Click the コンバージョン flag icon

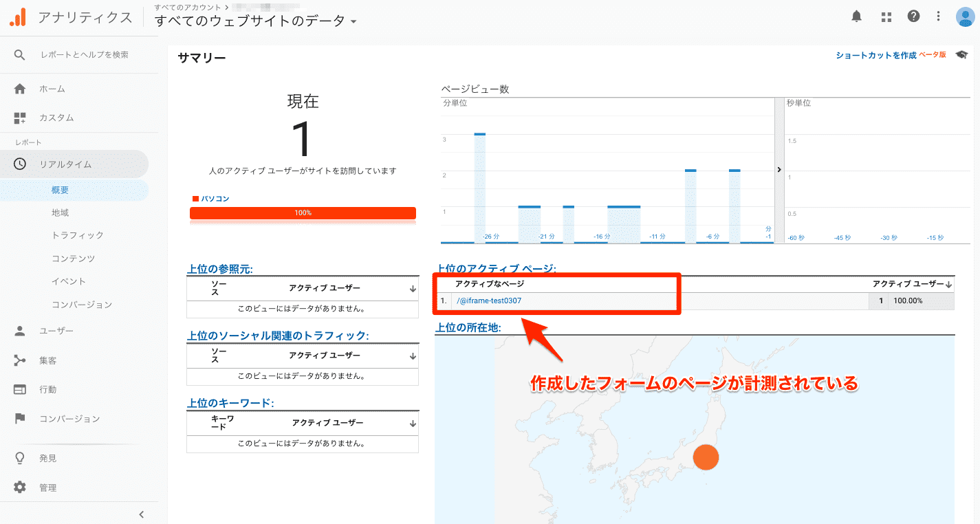(x=19, y=418)
